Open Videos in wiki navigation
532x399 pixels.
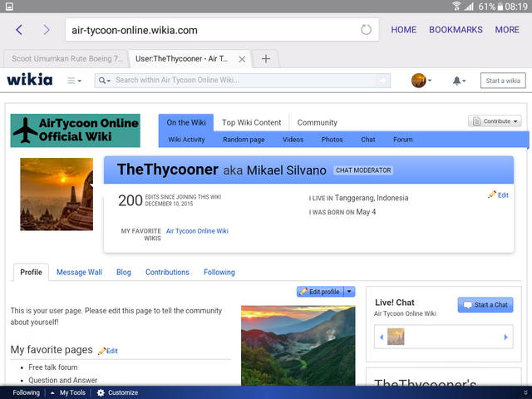pos(293,140)
